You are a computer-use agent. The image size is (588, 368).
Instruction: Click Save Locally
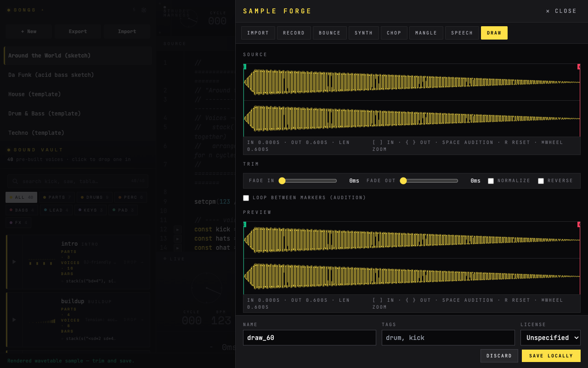coord(551,356)
